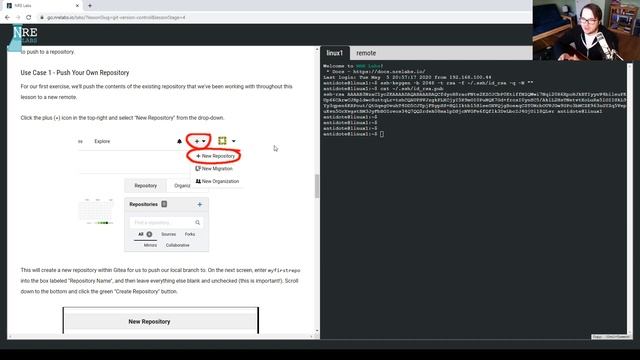
Task: Click the contribution heatmap thumbnail
Action: tap(96, 211)
